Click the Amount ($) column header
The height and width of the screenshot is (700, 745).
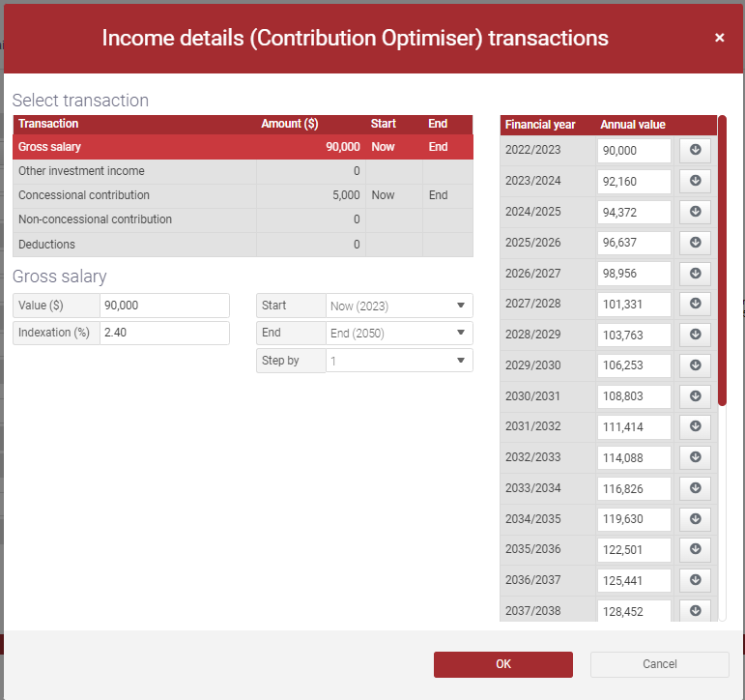289,124
